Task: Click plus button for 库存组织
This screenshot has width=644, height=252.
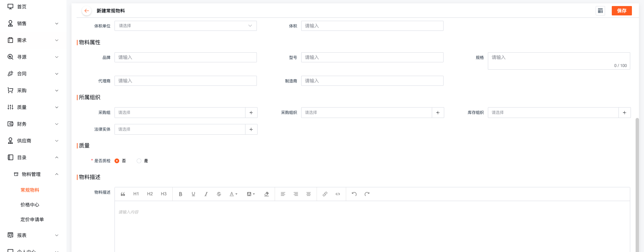Action: (625, 113)
